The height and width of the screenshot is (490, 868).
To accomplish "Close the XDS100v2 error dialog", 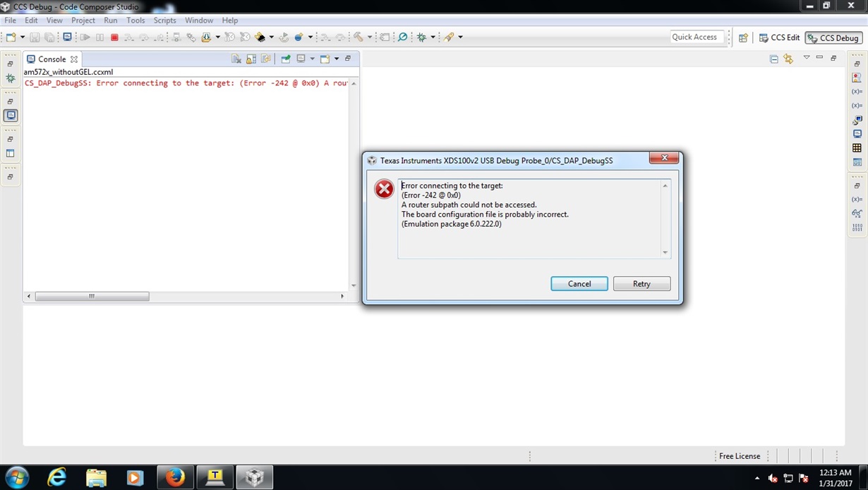I will tap(664, 158).
